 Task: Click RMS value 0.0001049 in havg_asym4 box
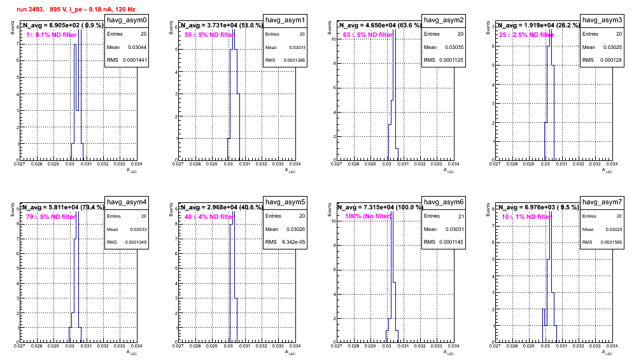136,242
